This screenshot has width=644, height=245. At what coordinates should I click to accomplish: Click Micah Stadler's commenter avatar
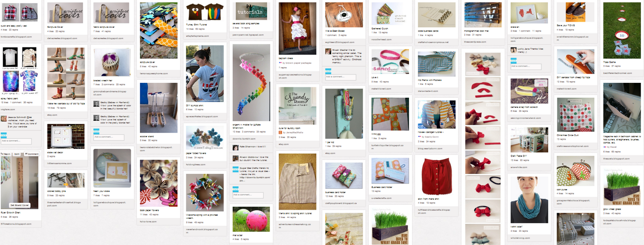pyautogui.click(x=328, y=51)
